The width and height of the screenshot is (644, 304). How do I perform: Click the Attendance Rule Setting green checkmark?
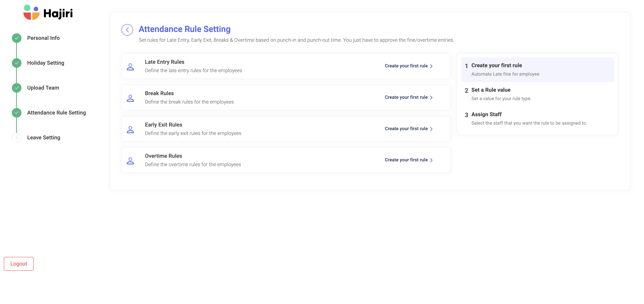point(16,113)
